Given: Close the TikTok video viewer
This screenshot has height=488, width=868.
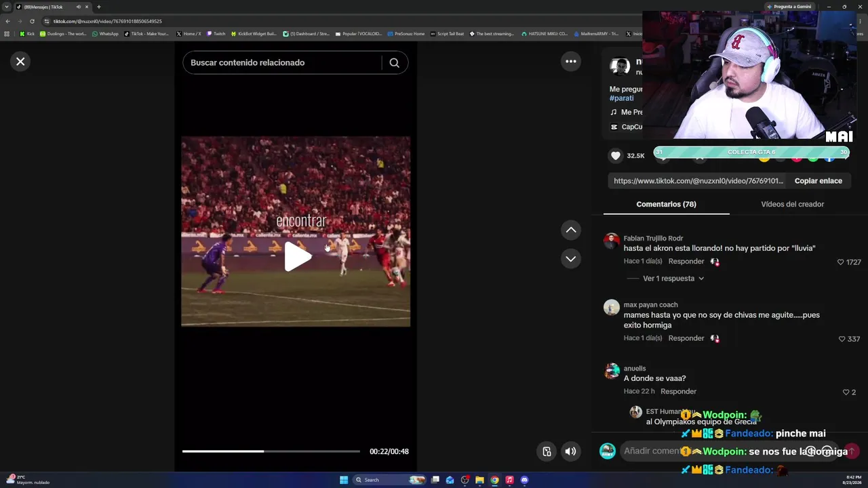Looking at the screenshot, I should [x=20, y=62].
